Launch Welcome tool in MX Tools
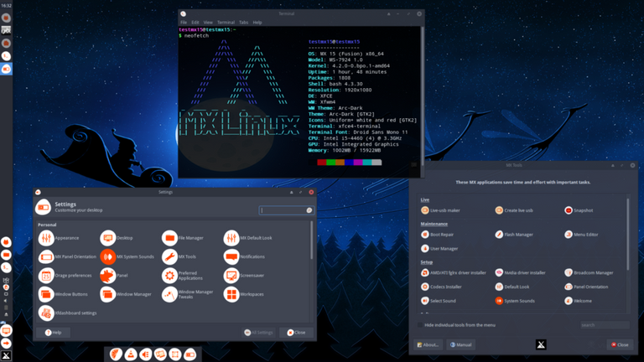Screen dimensions: 644x362 tap(579, 301)
